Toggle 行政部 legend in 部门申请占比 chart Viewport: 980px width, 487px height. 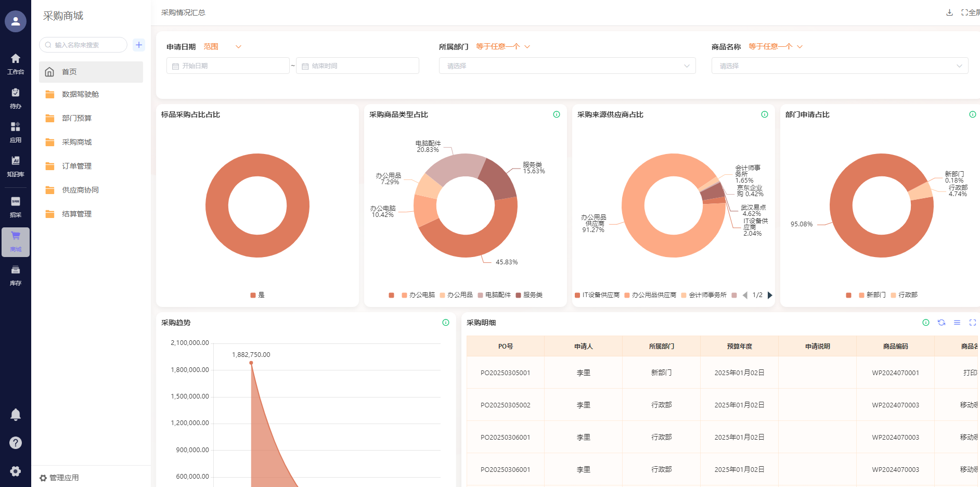coord(904,295)
